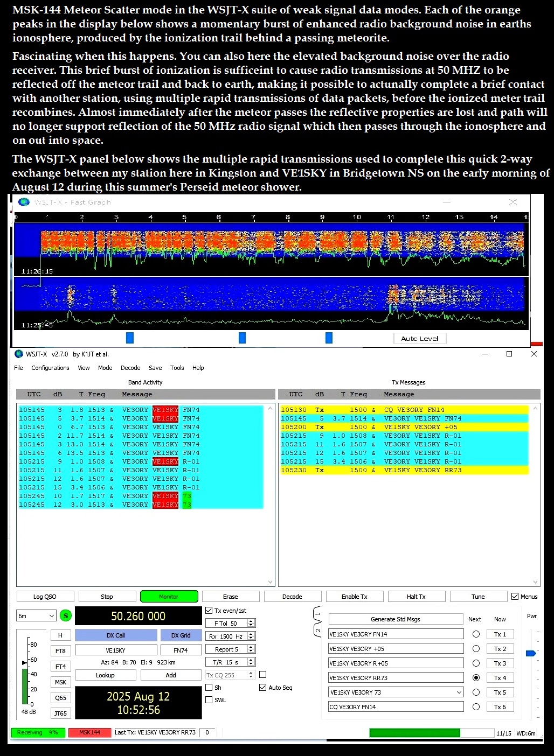The image size is (554, 756).
Task: Select the Next radio button for Tx 2
Action: pos(476,649)
